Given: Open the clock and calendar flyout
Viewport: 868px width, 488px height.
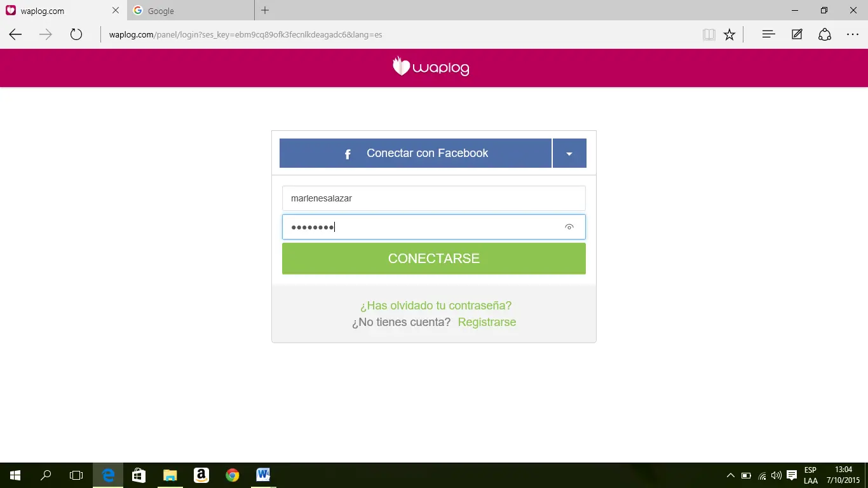Looking at the screenshot, I should (x=843, y=475).
